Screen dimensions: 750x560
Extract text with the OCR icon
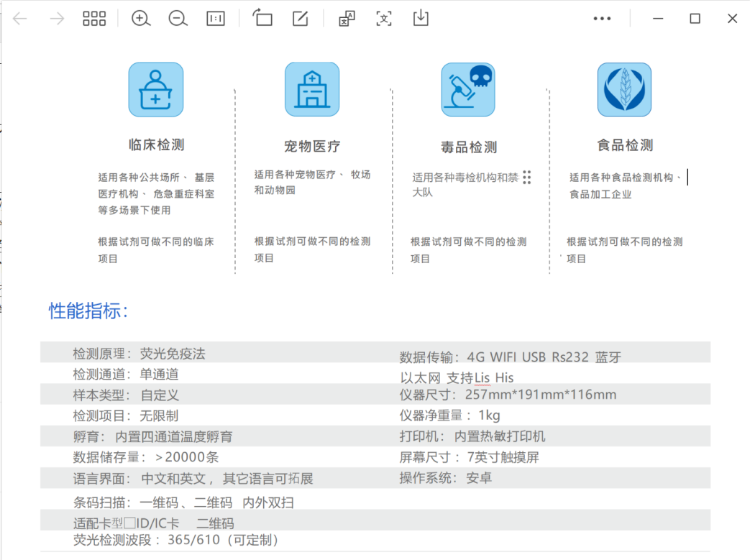coord(384,19)
